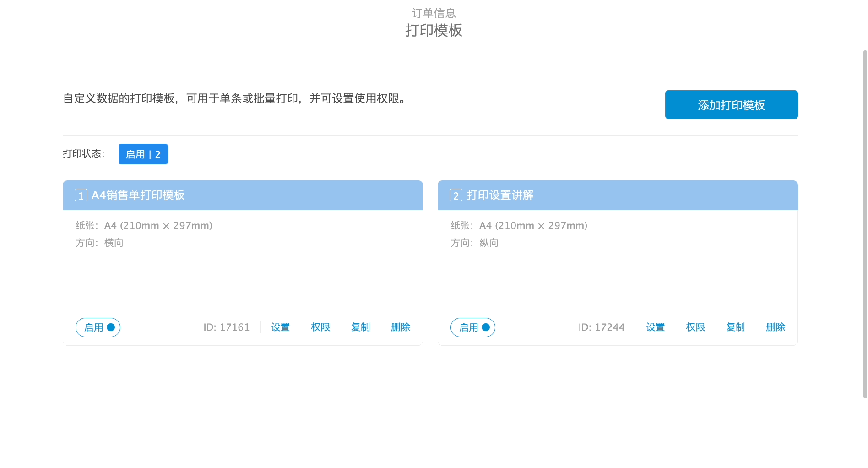Viewport: 868px width, 468px height.
Task: Click 删除 for template ID 17244
Action: click(776, 327)
